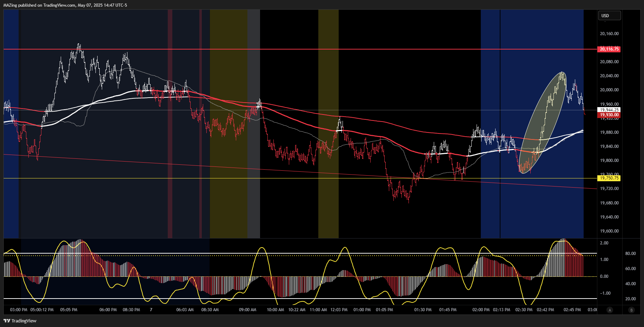Click the 20,040.00 price axis label
644x327 pixels.
pos(609,76)
